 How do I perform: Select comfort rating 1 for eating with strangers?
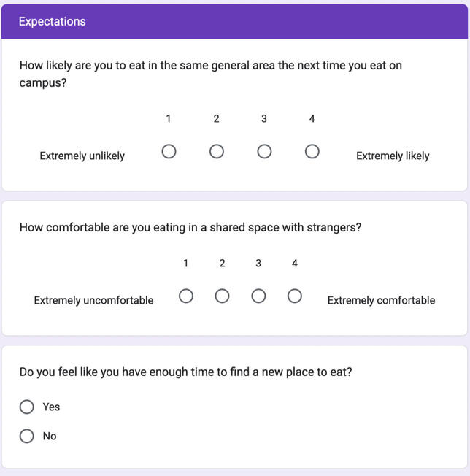click(186, 296)
